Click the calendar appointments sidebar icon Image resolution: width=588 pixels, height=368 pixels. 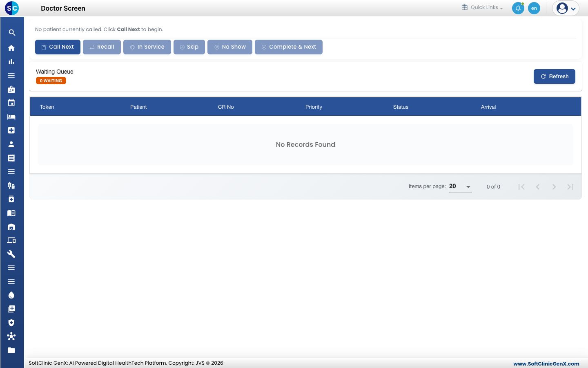pyautogui.click(x=11, y=103)
